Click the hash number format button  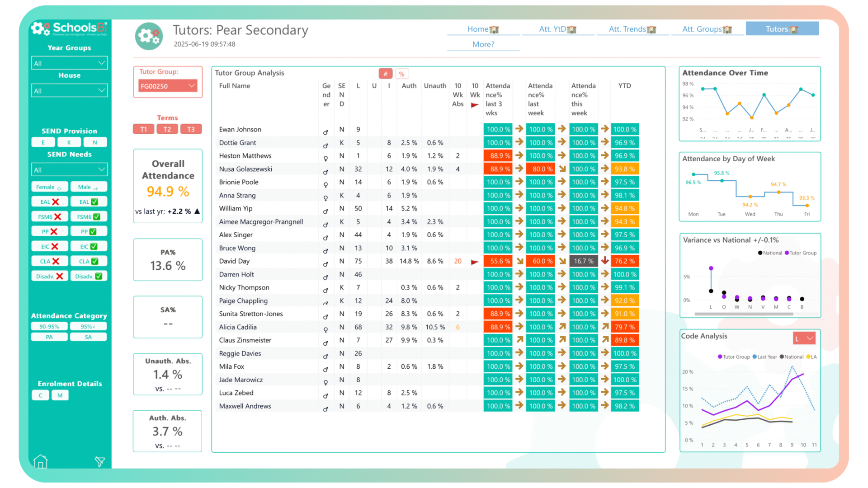385,74
